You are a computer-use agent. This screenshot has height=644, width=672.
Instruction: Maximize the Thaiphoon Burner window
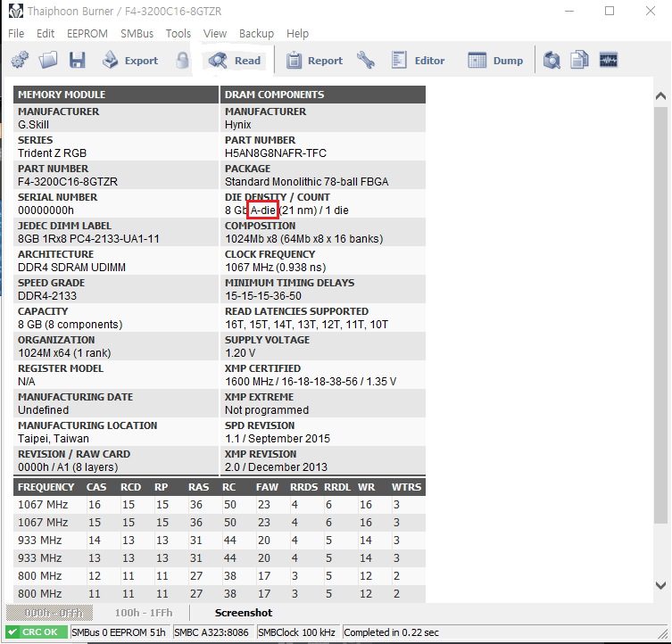610,11
